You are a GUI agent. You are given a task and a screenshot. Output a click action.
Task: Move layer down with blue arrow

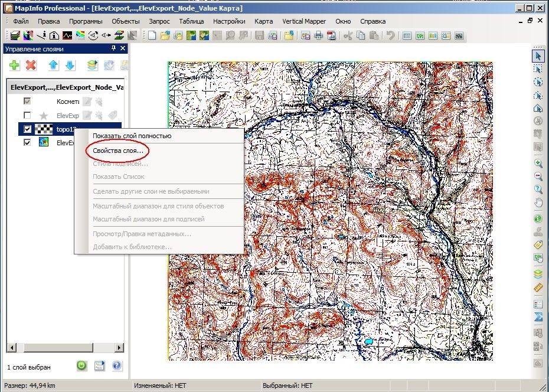coord(70,65)
